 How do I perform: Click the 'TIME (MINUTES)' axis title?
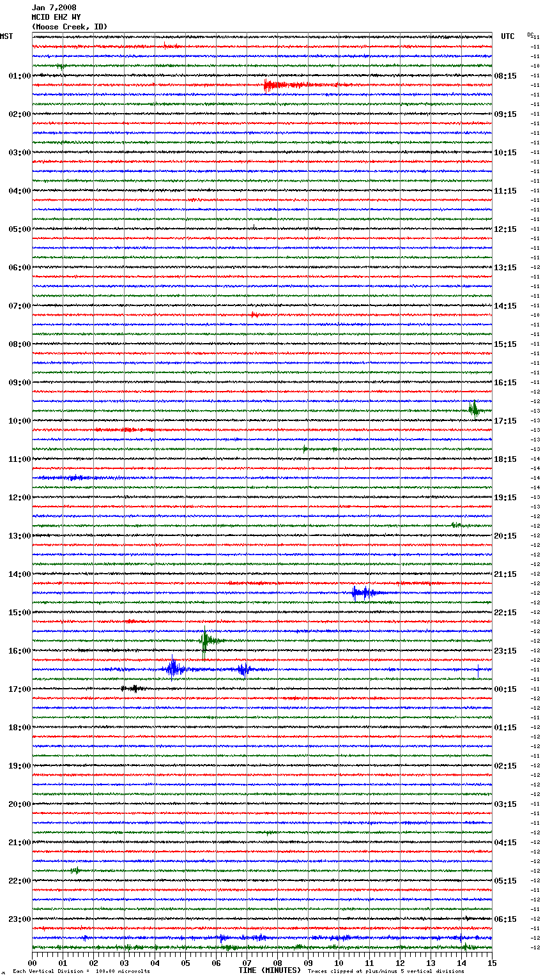270,970
